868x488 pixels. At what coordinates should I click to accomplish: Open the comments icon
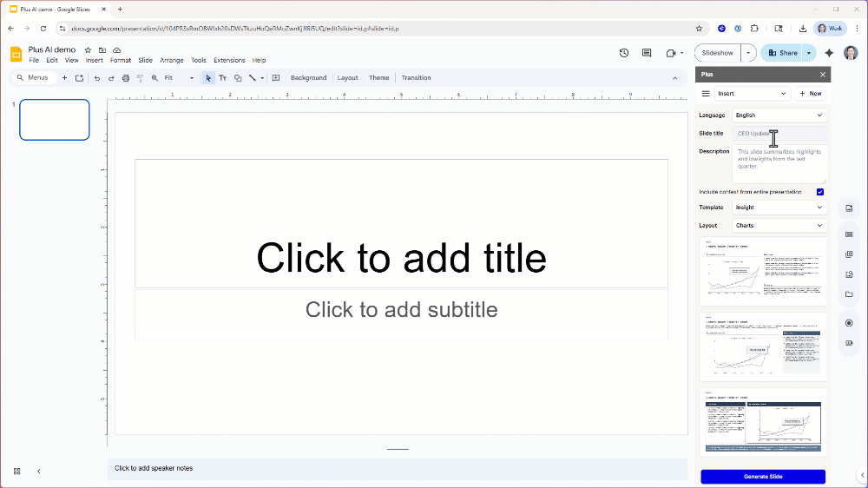(647, 53)
